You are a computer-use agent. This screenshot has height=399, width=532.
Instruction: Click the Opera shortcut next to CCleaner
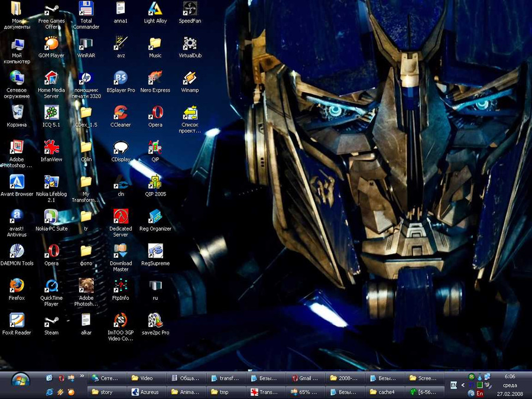[x=155, y=116]
